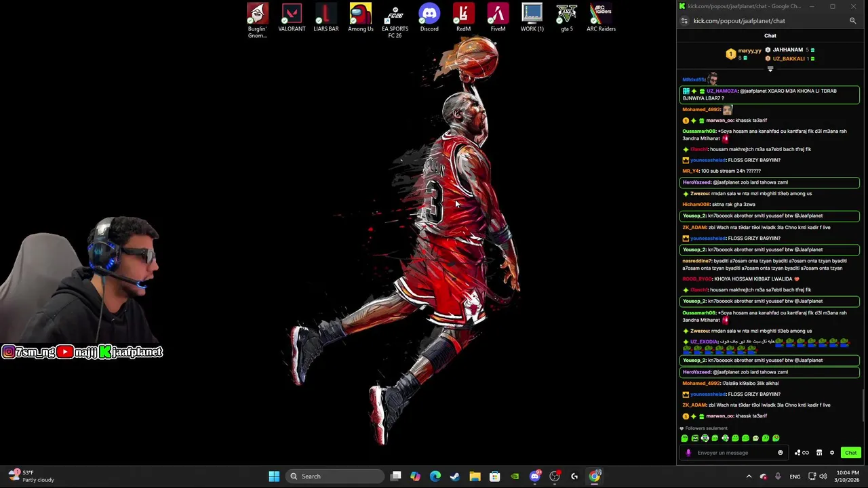Open UZ_BAKKALI leaderboard entry
The height and width of the screenshot is (488, 868).
pyautogui.click(x=790, y=58)
